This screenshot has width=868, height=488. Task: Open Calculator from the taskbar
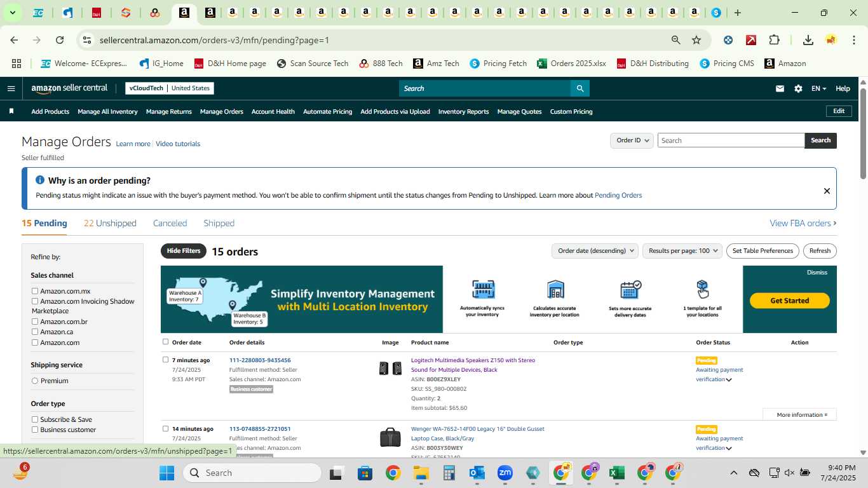tap(449, 473)
